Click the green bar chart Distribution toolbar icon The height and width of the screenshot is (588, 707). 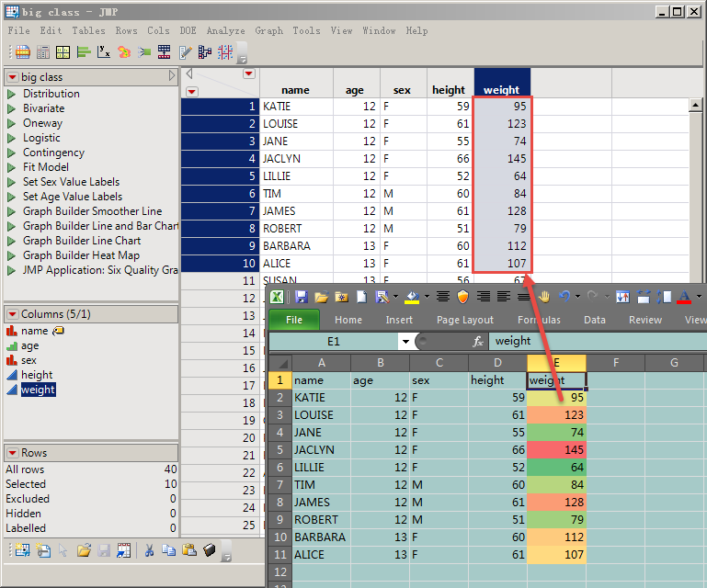tap(84, 52)
